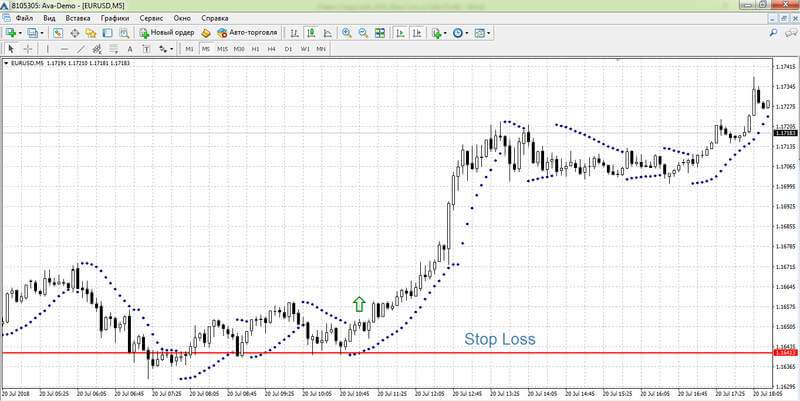Click the red 1.16412 price label

point(785,353)
